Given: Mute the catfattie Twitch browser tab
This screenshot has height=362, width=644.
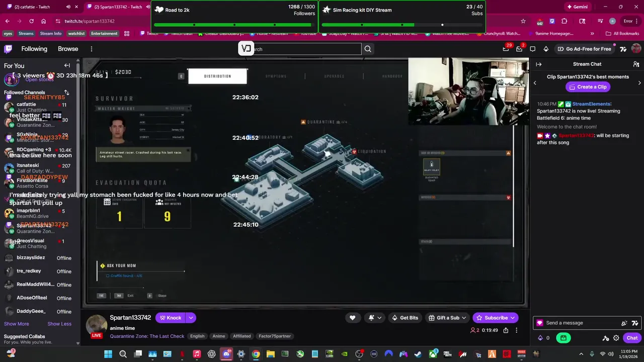Looking at the screenshot, I should coord(68,7).
